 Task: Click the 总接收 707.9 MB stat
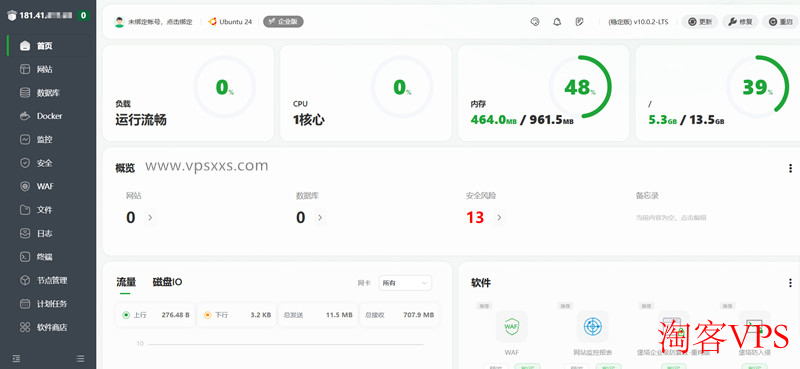[399, 315]
